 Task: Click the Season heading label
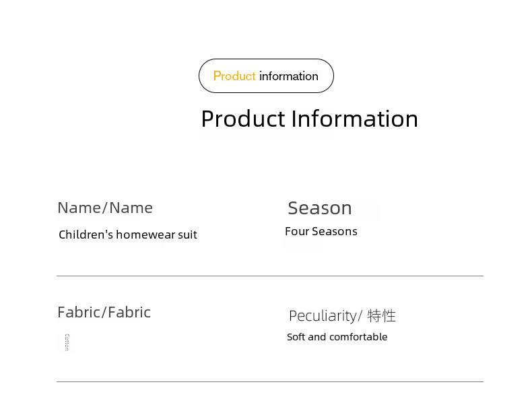coord(320,208)
